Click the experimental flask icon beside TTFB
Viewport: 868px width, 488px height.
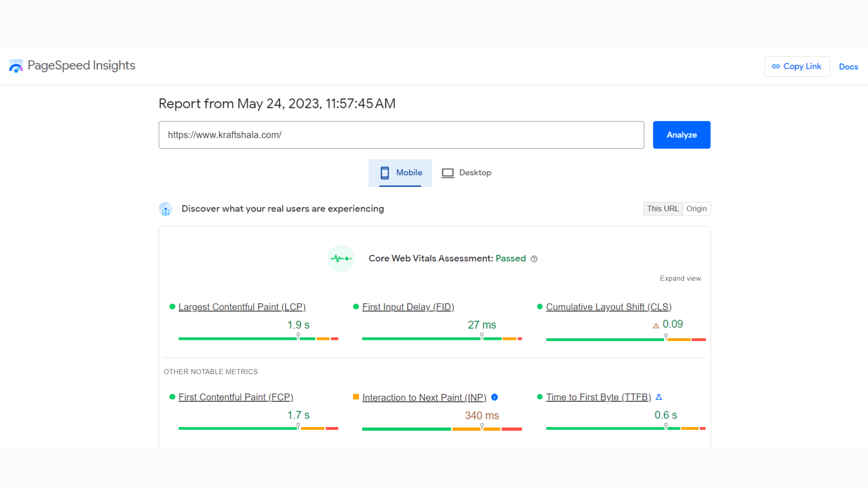pyautogui.click(x=659, y=397)
